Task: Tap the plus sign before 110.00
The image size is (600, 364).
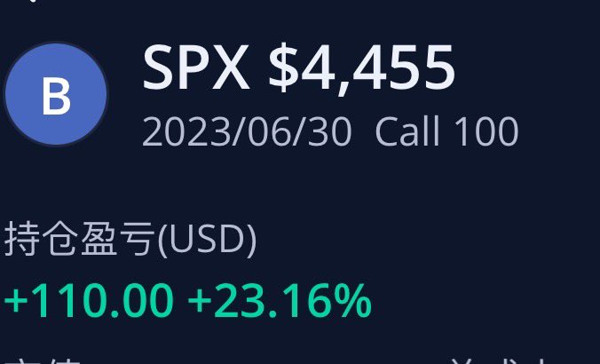Action: (x=14, y=302)
